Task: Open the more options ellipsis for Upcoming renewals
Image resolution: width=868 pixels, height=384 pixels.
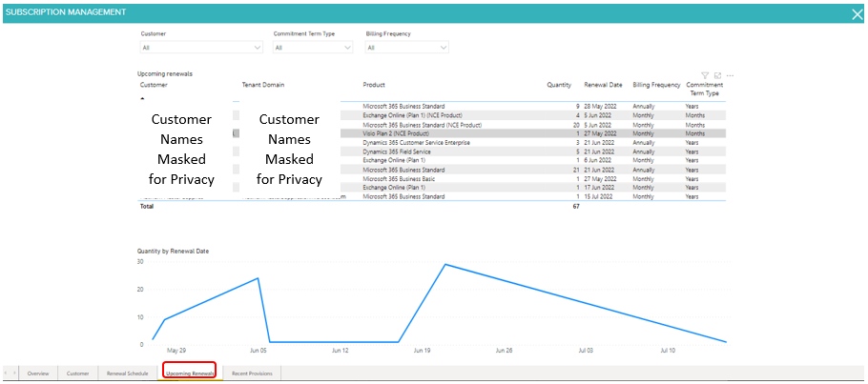Action: tap(730, 75)
